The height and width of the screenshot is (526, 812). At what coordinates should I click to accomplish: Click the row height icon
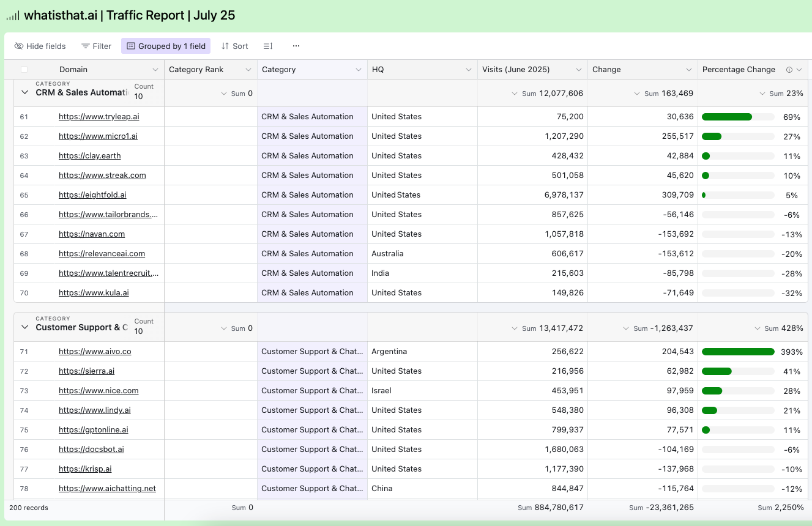pyautogui.click(x=268, y=46)
